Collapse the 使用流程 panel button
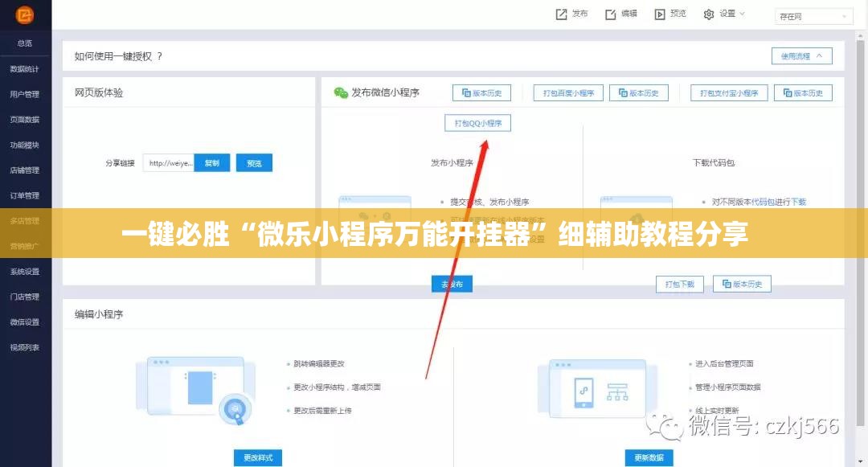 click(801, 56)
